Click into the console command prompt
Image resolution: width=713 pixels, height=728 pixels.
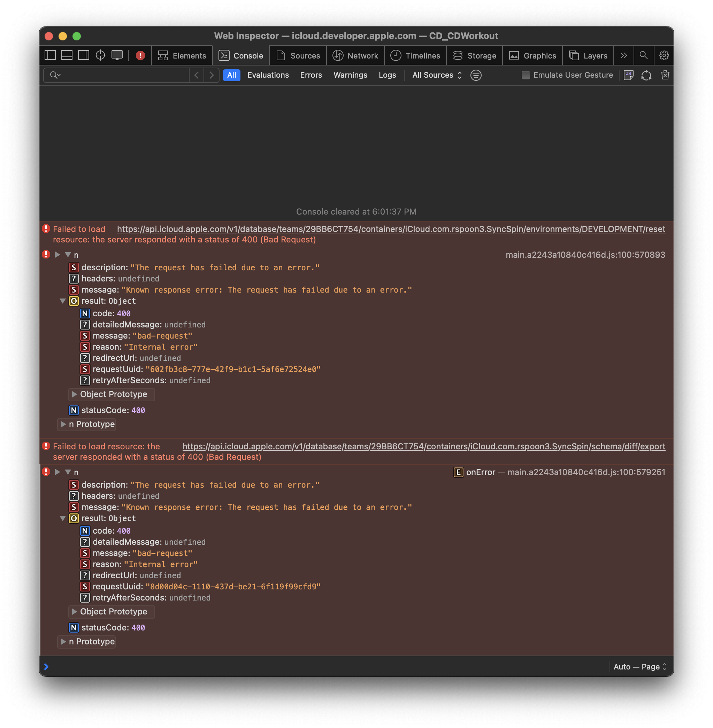330,667
